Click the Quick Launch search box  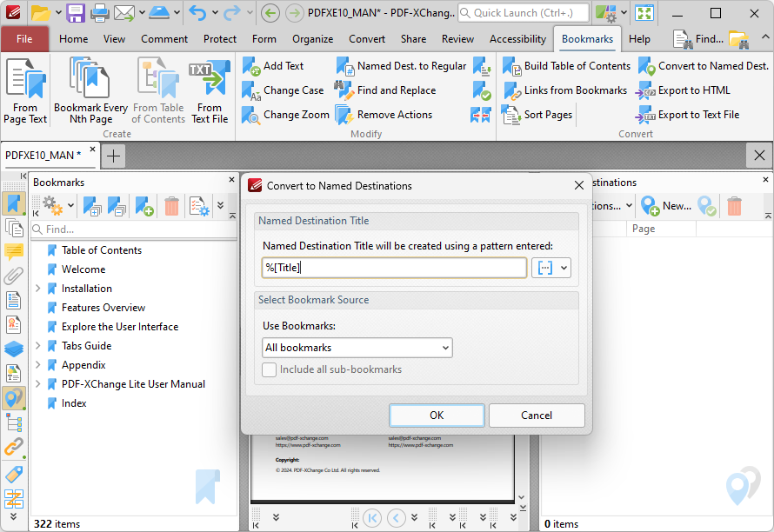pos(524,13)
